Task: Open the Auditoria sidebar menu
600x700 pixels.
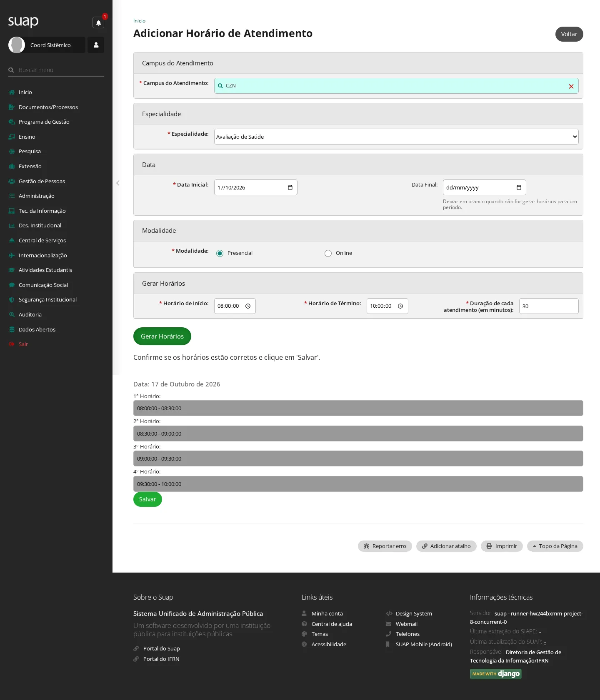Action: click(x=30, y=314)
